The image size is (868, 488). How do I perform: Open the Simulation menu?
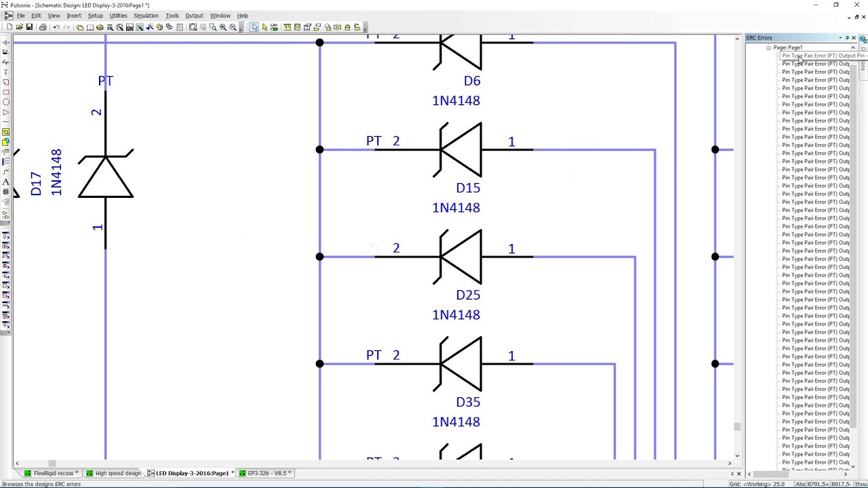tap(146, 16)
